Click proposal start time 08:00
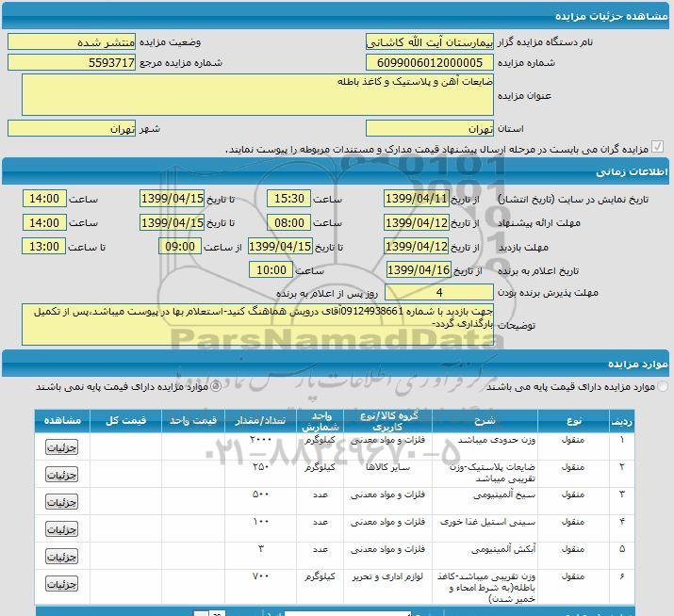Image resolution: width=674 pixels, height=616 pixels. tap(288, 222)
